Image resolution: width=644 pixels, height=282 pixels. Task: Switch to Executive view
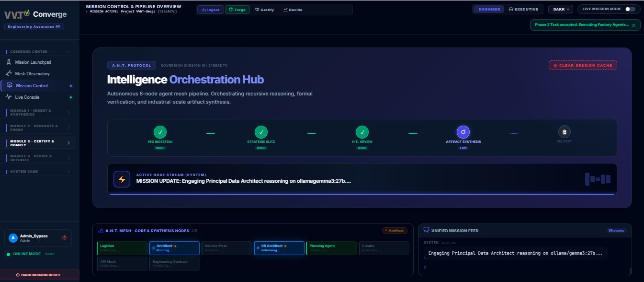523,9
